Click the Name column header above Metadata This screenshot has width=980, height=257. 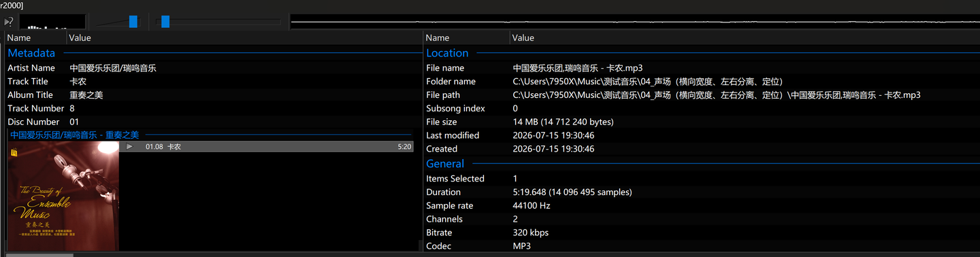coord(35,38)
